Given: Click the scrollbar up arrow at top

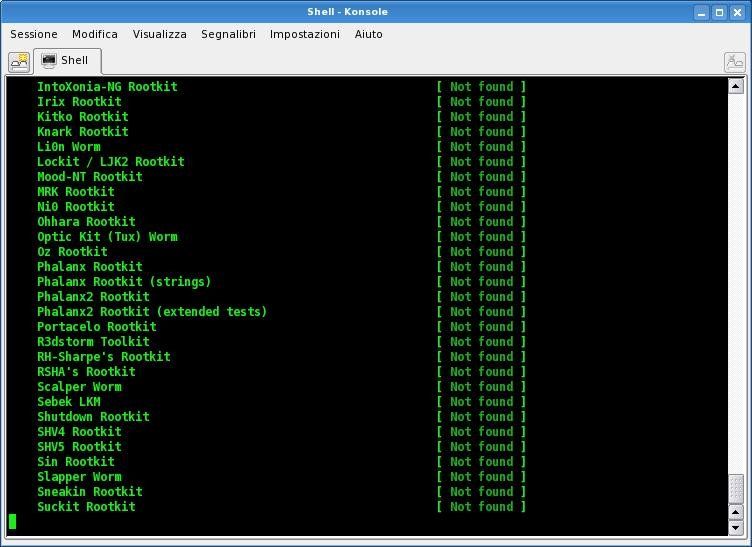Looking at the screenshot, I should coord(736,86).
